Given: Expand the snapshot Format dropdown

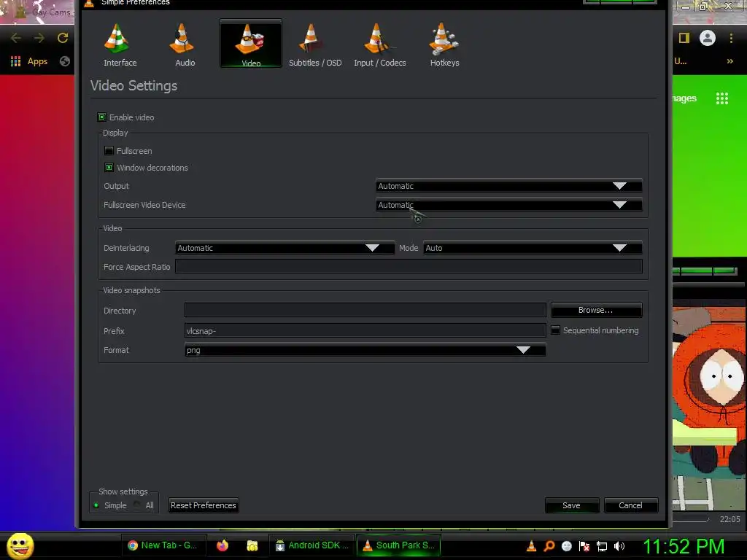Looking at the screenshot, I should coord(365,350).
